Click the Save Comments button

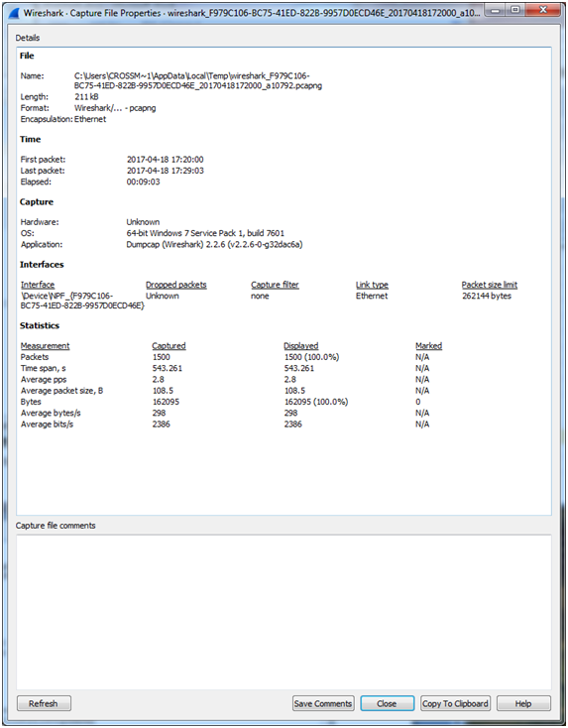(323, 703)
